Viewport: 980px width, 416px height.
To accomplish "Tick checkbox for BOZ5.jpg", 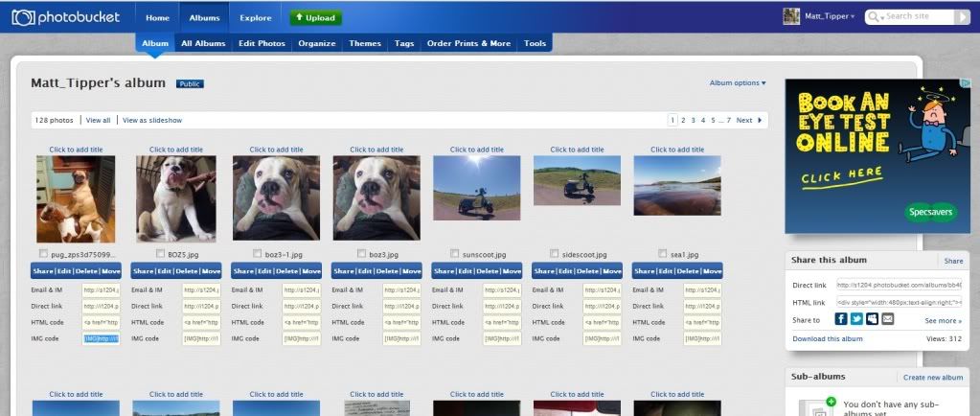I will pos(160,253).
